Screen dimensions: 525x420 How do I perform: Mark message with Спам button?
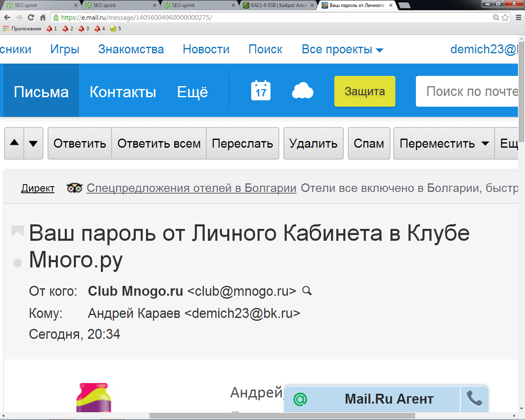[x=369, y=143]
